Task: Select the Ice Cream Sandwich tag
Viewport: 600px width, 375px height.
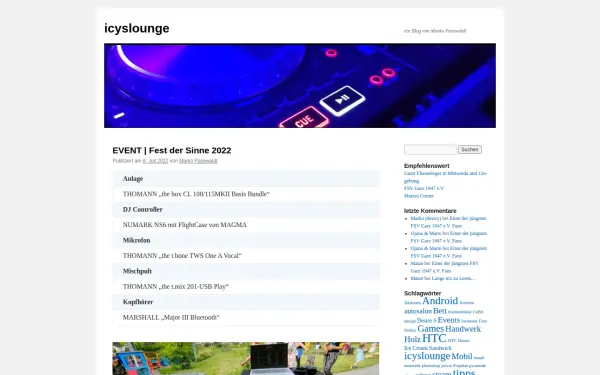Action: [x=428, y=348]
